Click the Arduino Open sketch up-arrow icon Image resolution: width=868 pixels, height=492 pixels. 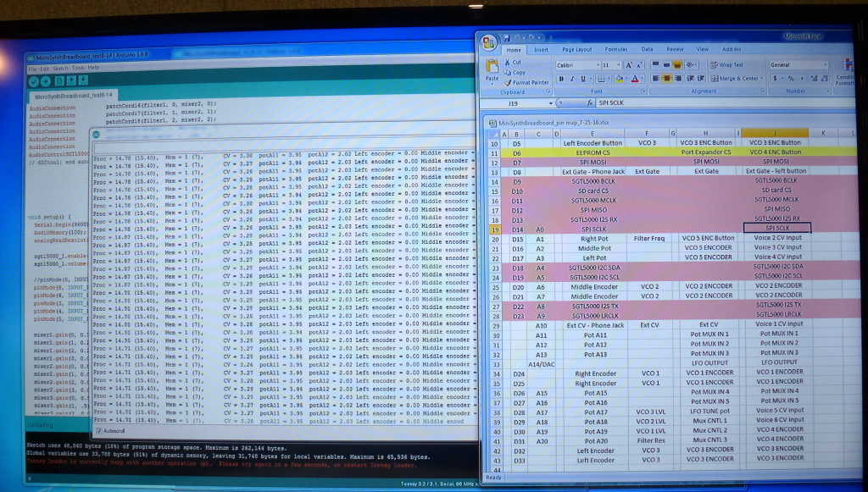point(71,80)
